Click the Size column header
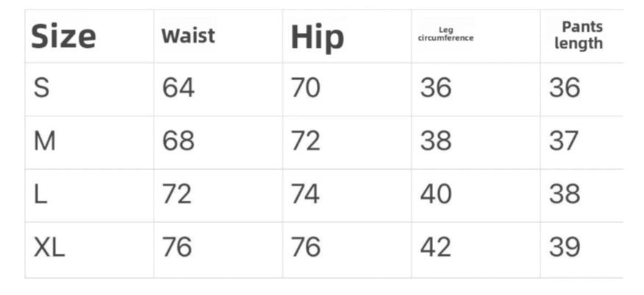 tap(63, 36)
